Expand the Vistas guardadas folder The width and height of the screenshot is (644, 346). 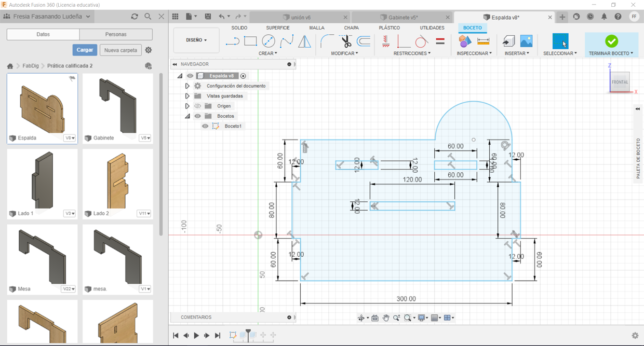pyautogui.click(x=187, y=96)
